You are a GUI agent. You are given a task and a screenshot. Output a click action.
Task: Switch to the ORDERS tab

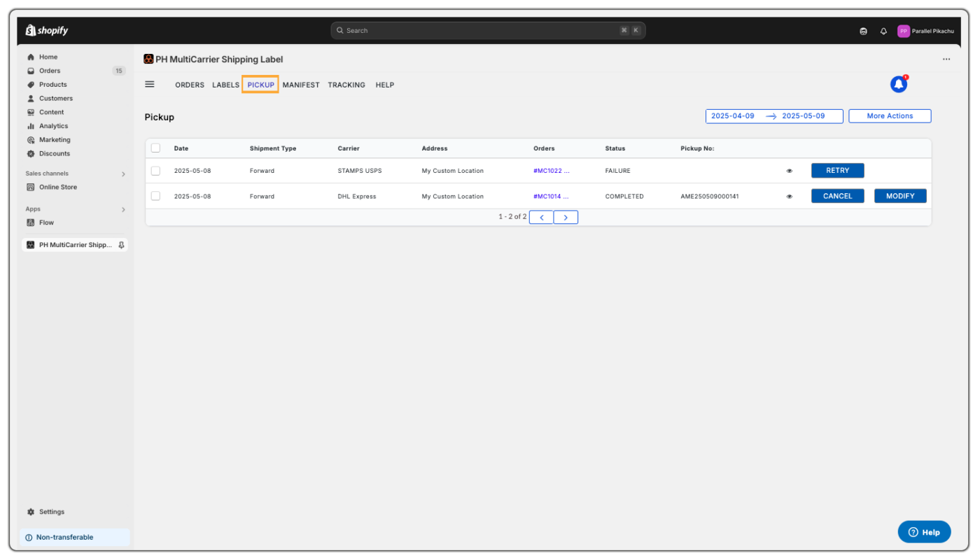coord(190,85)
